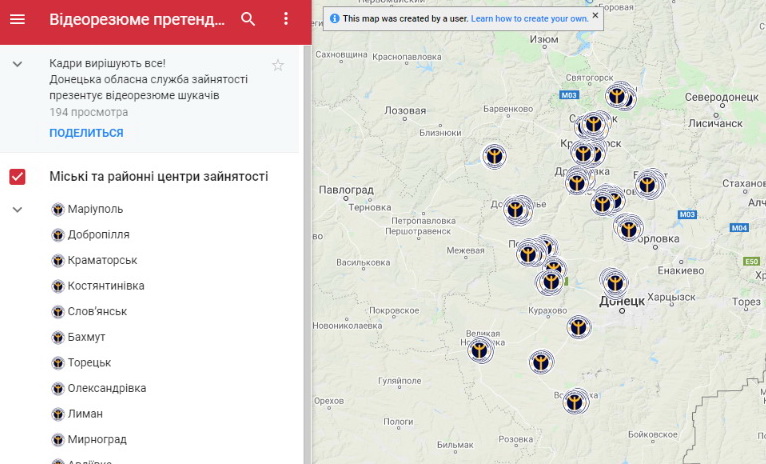Viewport: 766px width, 464px height.
Task: Click the Гуляйполе label on map
Action: coord(399,380)
